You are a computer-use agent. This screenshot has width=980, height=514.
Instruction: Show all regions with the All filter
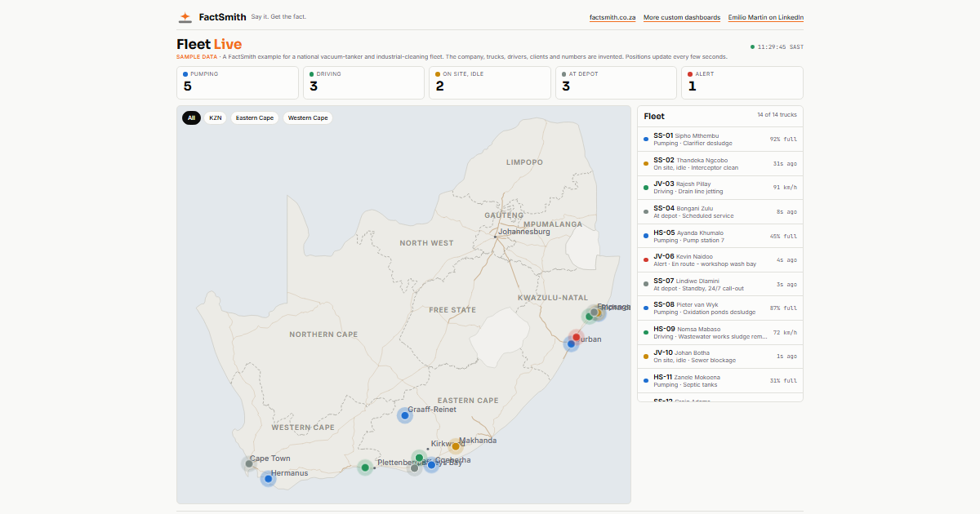click(191, 117)
